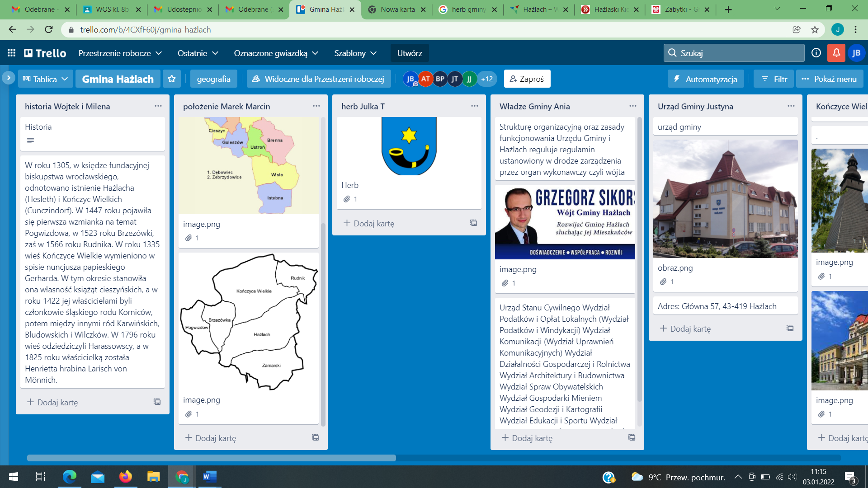Switch to the herb gminy Google tab
Viewport: 868px width, 488px height.
click(468, 9)
